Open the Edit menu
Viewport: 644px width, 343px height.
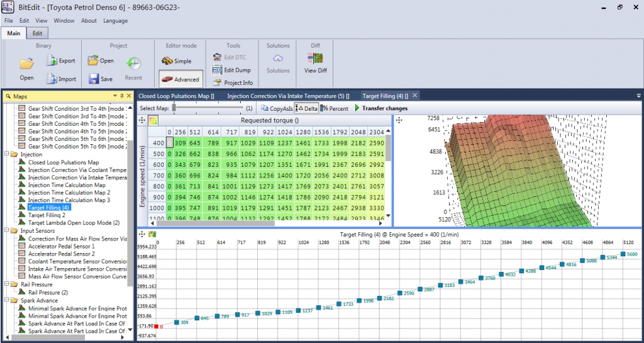pyautogui.click(x=25, y=21)
